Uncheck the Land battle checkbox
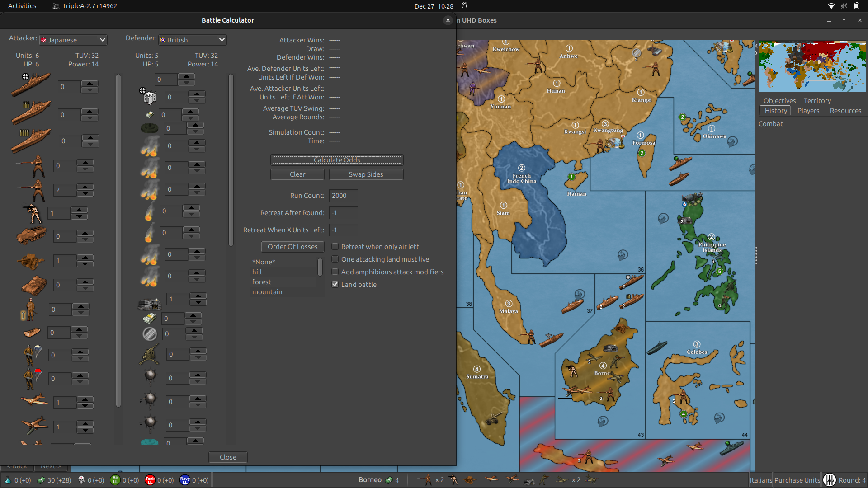 coord(335,285)
